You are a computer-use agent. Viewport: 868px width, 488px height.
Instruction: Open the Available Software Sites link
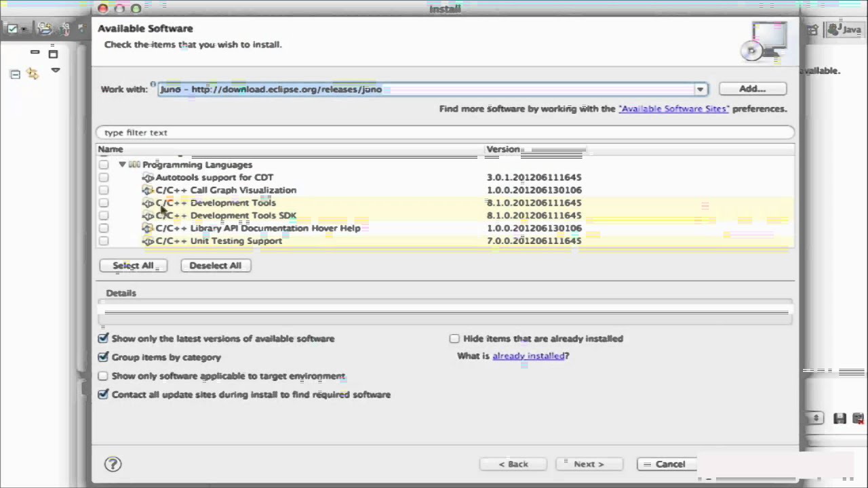[x=674, y=108]
